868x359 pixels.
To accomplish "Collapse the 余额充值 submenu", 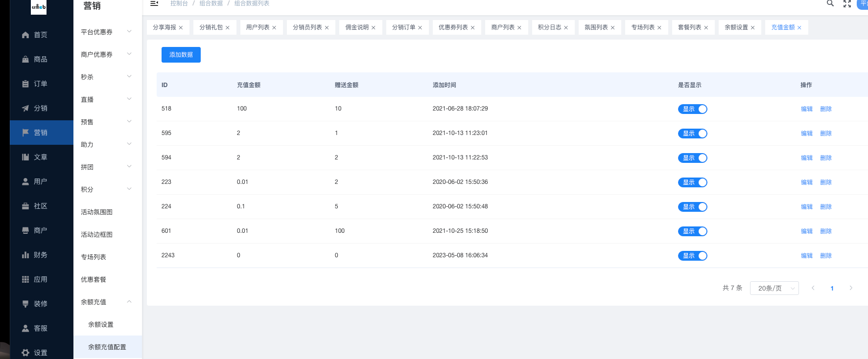I will [x=107, y=302].
